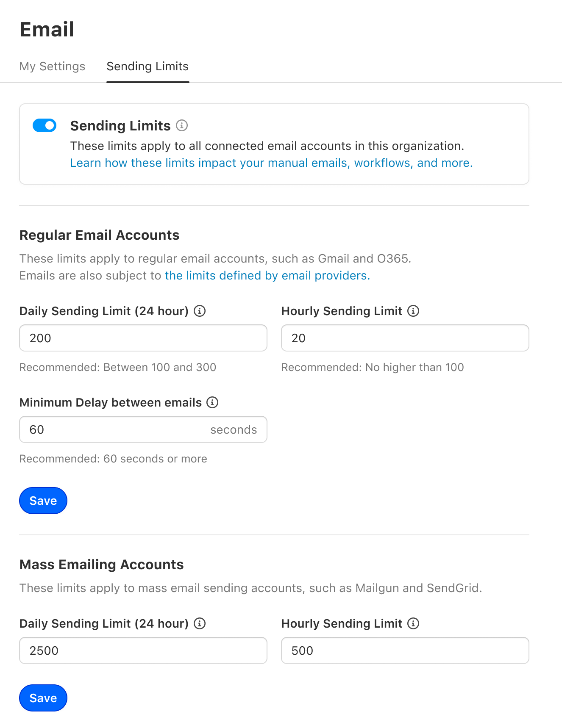The height and width of the screenshot is (728, 562).
Task: Focus the regular Daily Sending Limit field (200)
Action: 143,338
